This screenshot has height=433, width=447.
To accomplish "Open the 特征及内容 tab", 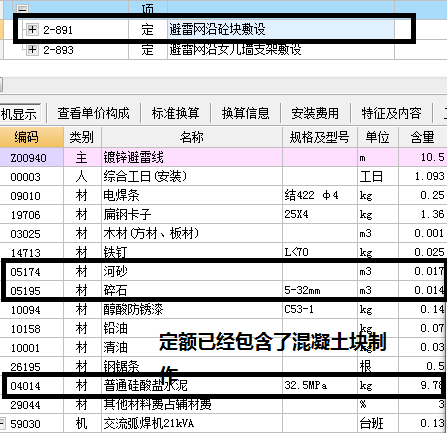I will (391, 113).
